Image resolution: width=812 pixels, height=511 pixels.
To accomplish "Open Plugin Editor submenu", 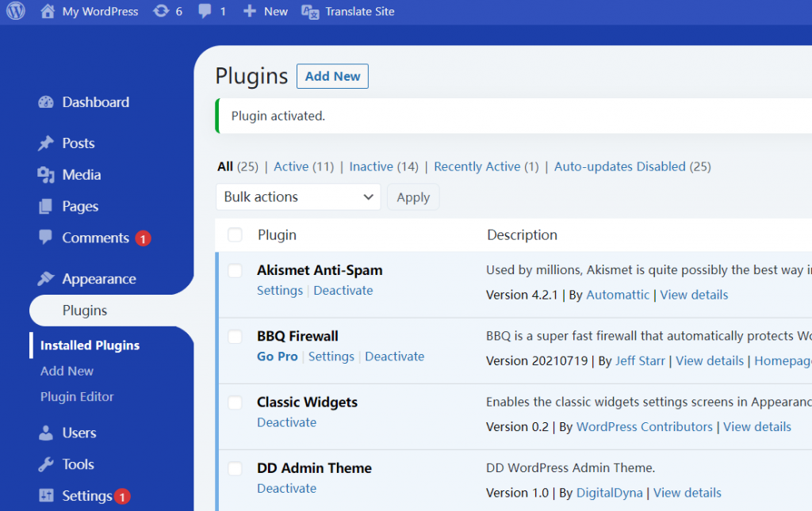I will point(77,397).
